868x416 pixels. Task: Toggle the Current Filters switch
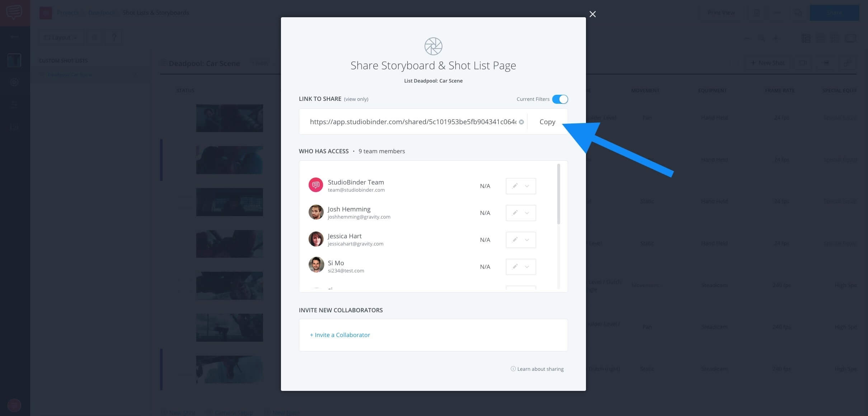(x=560, y=99)
